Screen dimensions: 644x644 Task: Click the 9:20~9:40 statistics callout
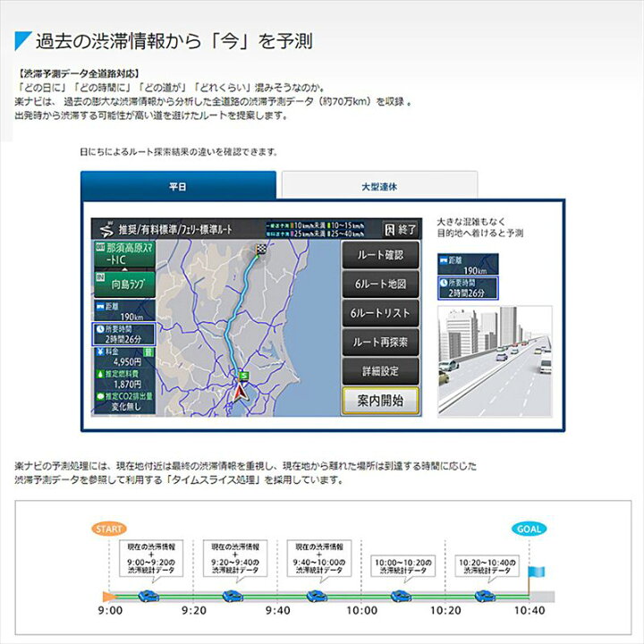[235, 558]
